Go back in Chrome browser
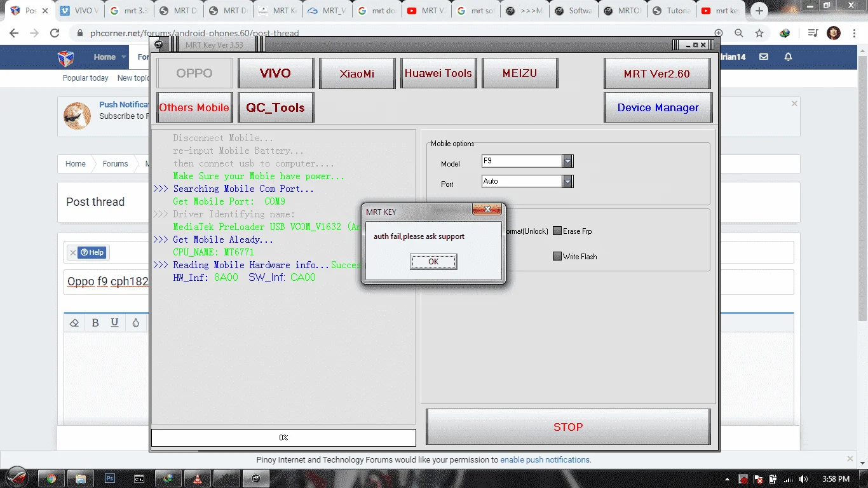The width and height of the screenshot is (868, 488). [x=14, y=33]
